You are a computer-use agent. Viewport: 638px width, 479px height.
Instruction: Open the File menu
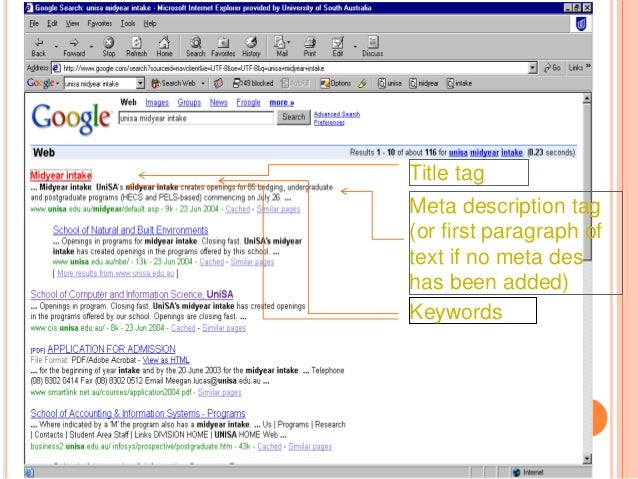click(x=34, y=24)
